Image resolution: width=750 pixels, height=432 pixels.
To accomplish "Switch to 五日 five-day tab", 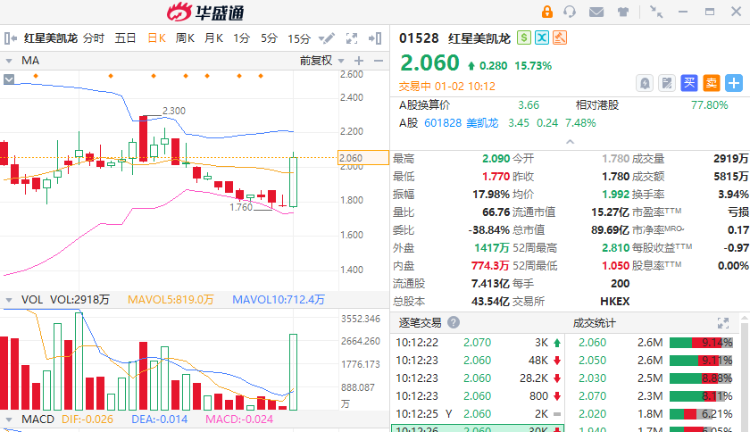I will [x=125, y=38].
